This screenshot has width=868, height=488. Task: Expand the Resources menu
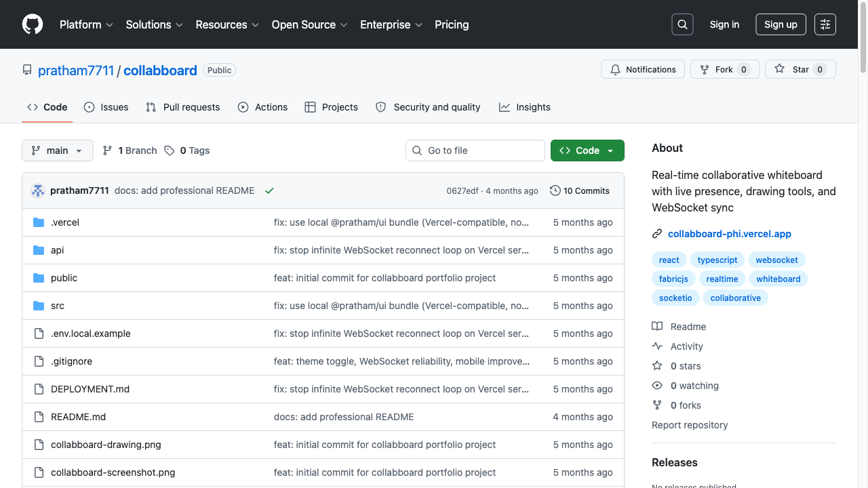tap(227, 24)
